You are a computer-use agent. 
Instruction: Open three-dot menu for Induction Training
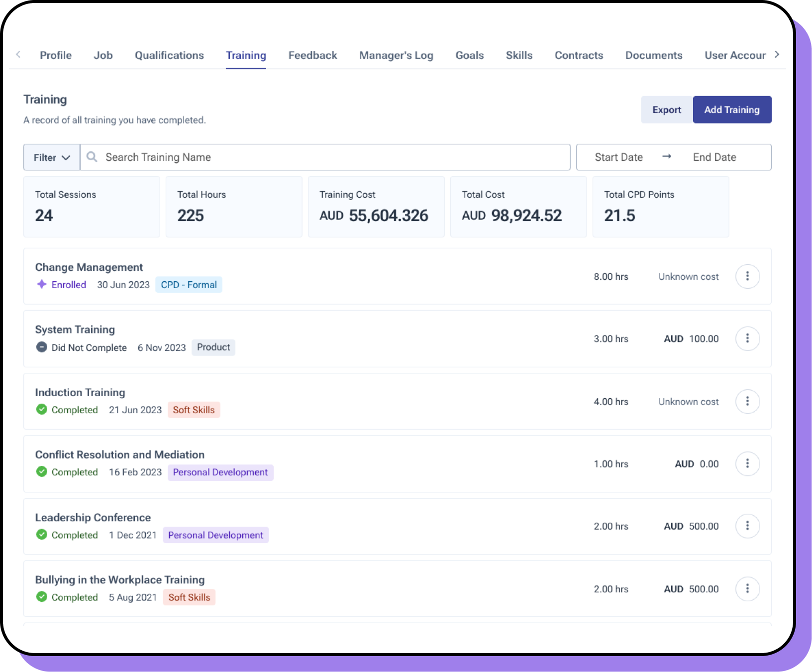tap(747, 401)
